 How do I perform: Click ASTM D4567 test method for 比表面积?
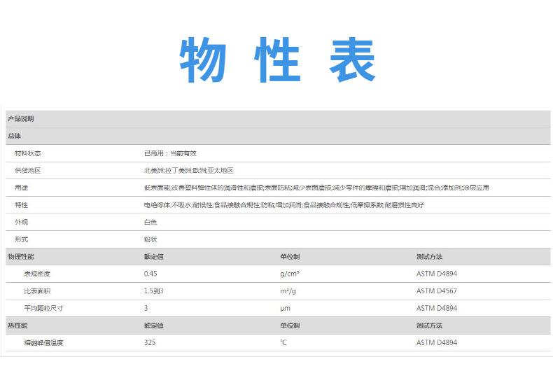pyautogui.click(x=436, y=290)
